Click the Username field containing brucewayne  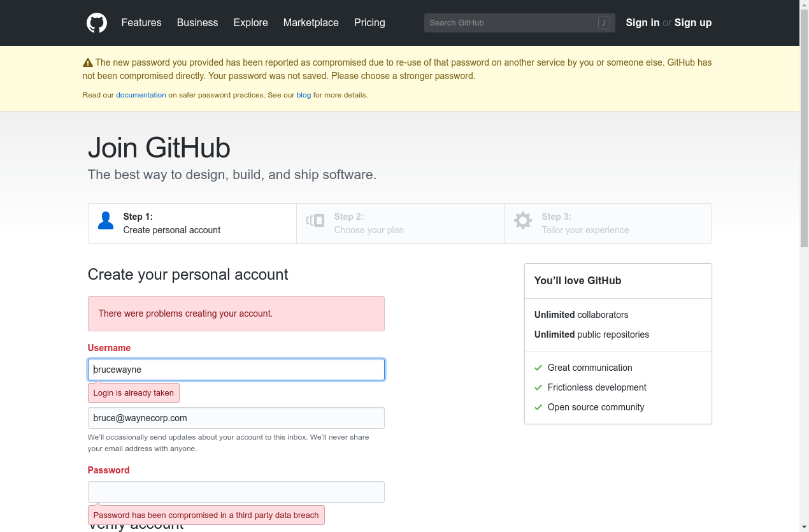click(236, 370)
